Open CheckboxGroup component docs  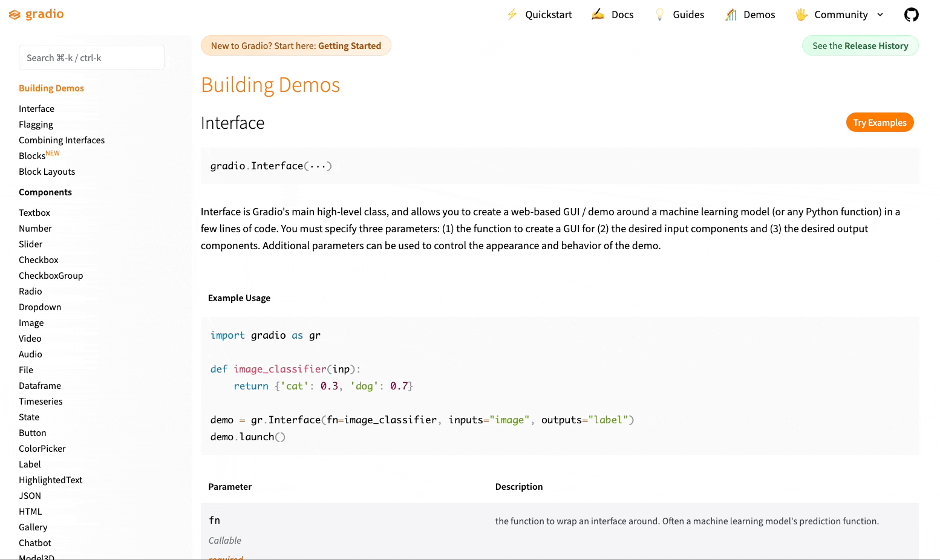(51, 276)
